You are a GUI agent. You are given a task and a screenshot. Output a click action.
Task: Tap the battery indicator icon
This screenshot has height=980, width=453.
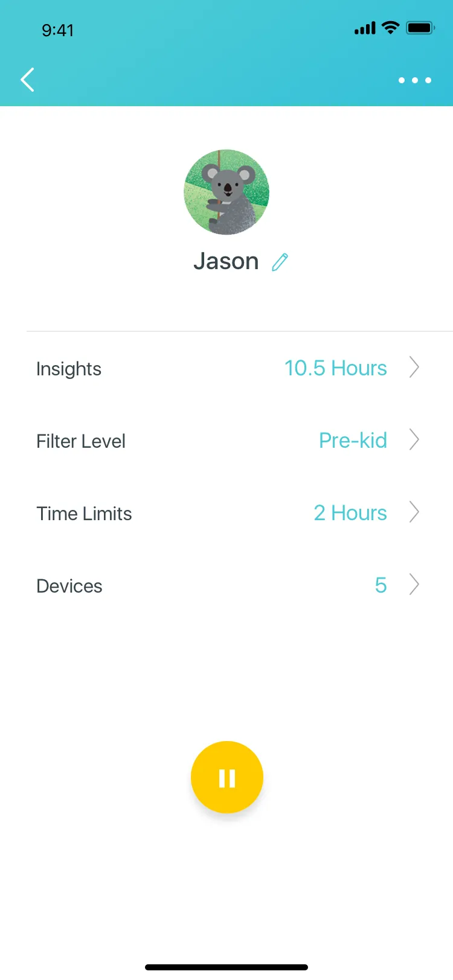(x=420, y=28)
